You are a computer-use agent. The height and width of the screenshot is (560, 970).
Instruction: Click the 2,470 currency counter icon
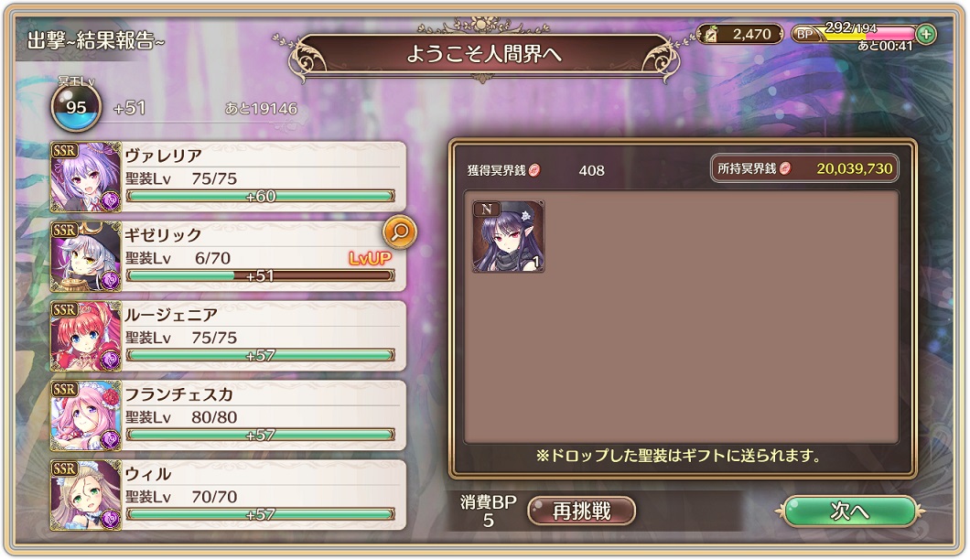coord(711,35)
